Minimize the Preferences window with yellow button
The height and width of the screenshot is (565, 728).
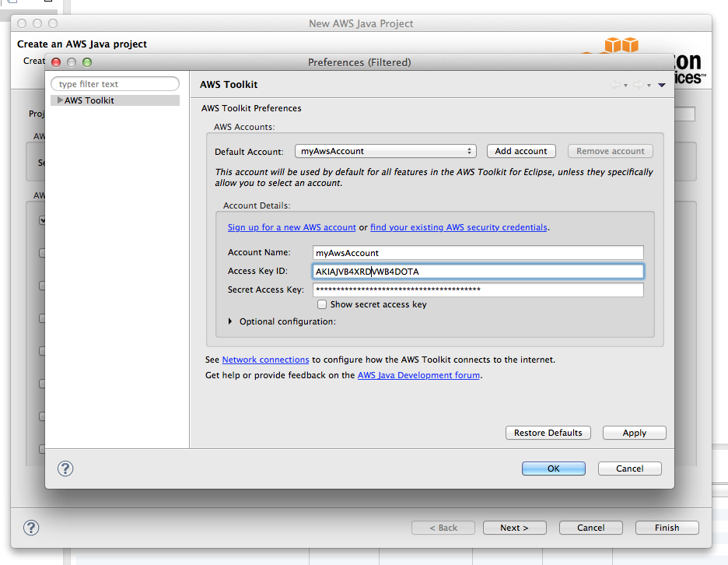[71, 62]
